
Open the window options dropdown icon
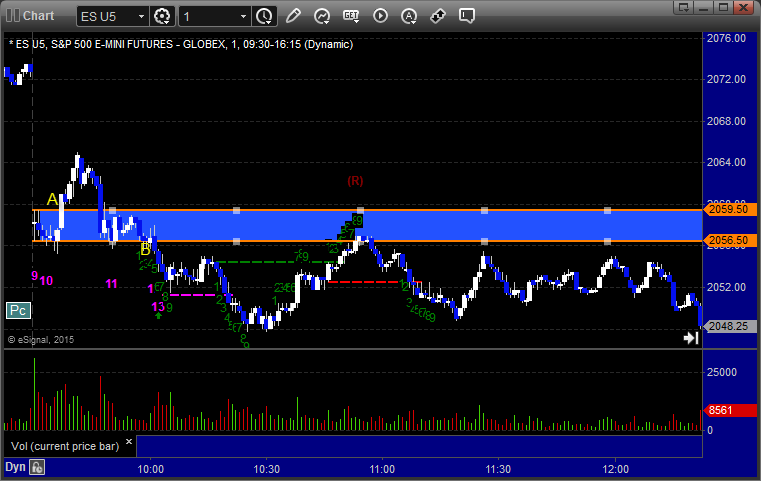point(684,7)
